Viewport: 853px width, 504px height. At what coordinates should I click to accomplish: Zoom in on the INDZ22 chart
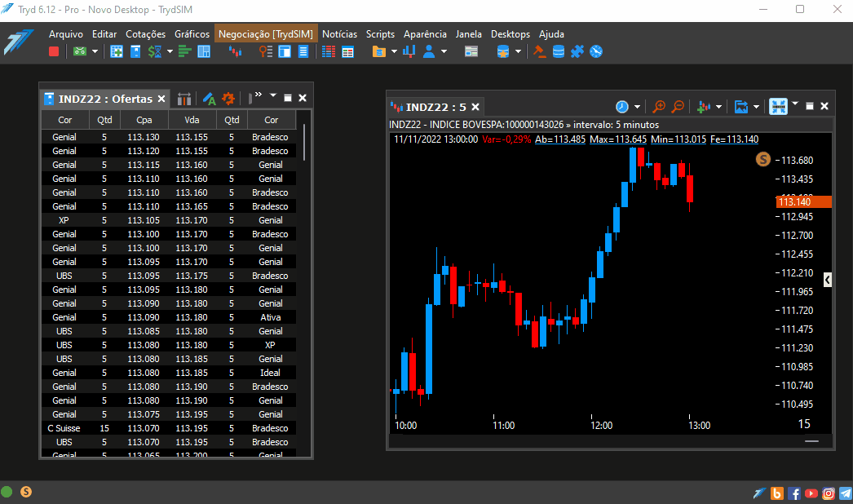tap(659, 107)
